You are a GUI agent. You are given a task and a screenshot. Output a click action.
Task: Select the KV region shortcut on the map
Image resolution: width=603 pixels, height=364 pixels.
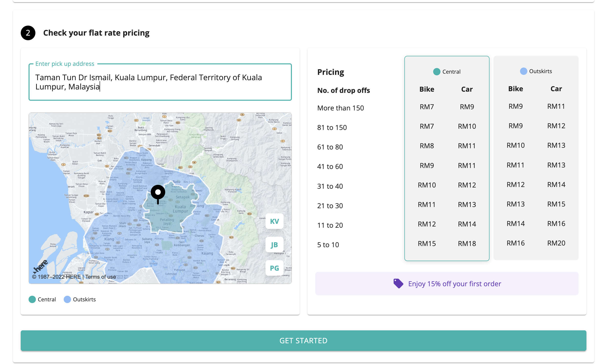274,221
